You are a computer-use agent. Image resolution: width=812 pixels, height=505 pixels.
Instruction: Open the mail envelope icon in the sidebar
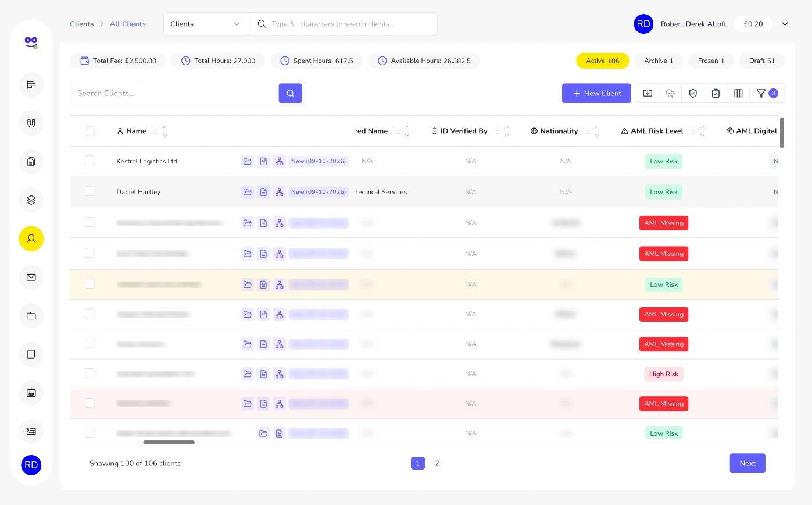pyautogui.click(x=31, y=278)
